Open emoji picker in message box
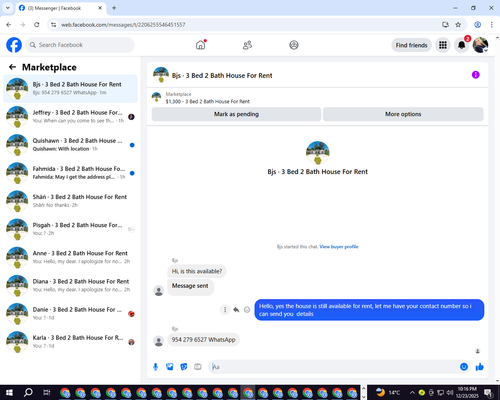This screenshot has height=400, width=500. point(464,367)
